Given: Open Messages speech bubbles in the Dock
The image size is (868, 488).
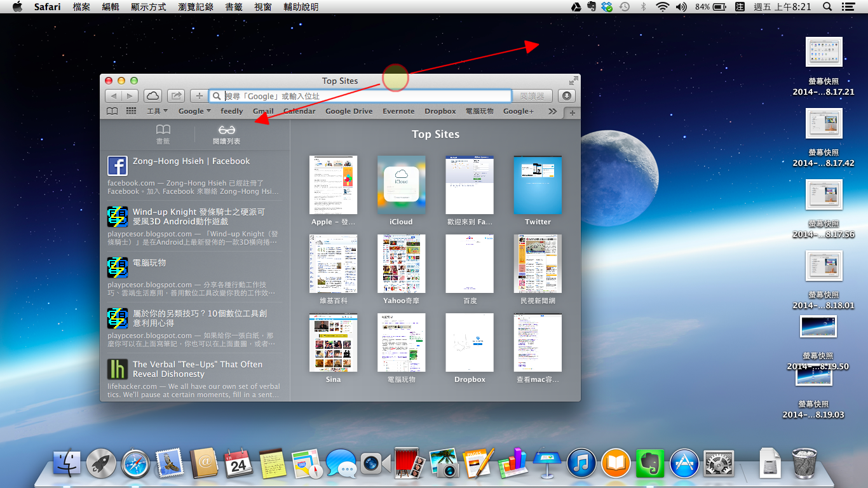Looking at the screenshot, I should (341, 463).
